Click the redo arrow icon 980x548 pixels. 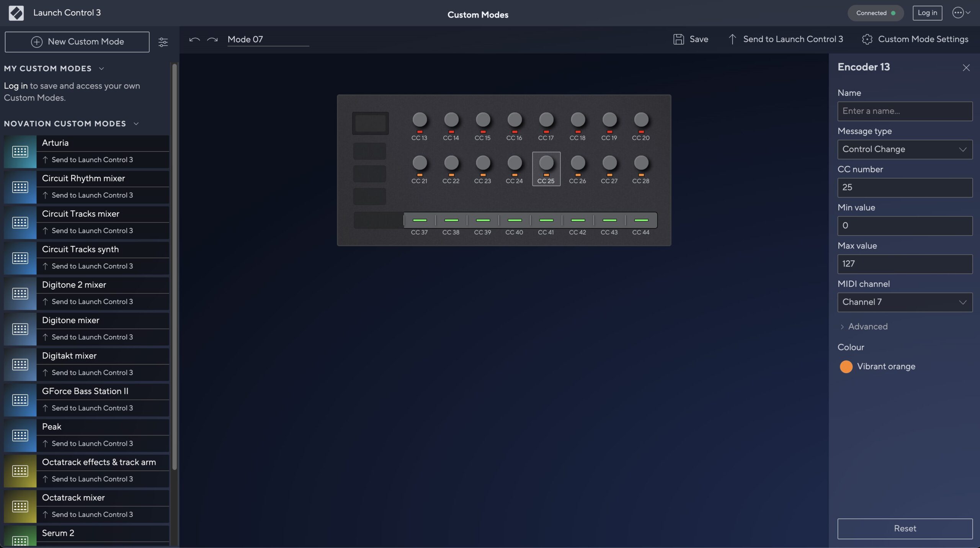[x=212, y=39]
